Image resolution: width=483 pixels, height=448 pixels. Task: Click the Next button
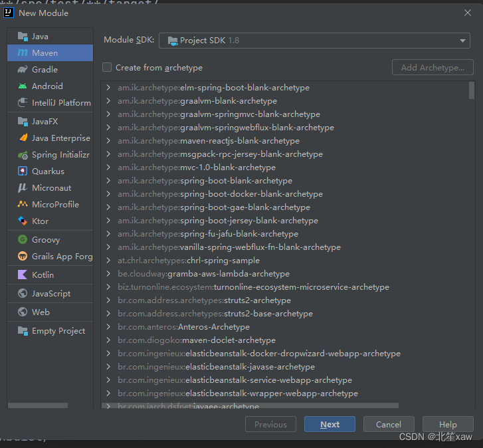[x=330, y=424]
